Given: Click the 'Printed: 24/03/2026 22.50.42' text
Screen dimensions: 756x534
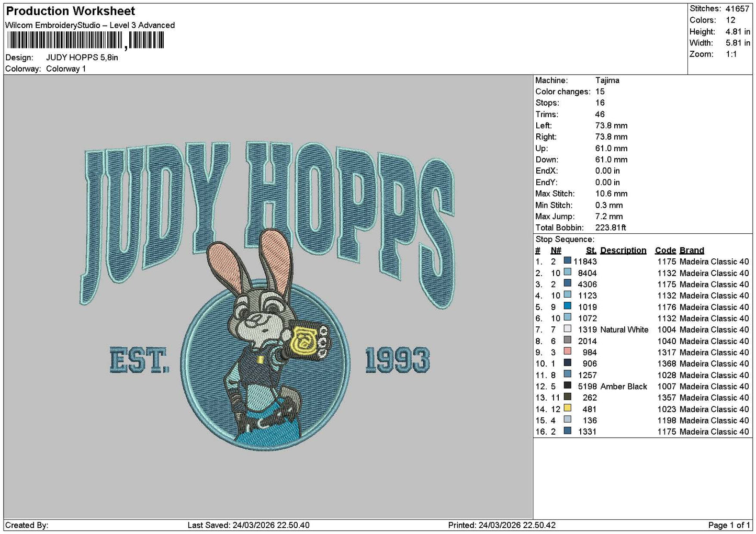Looking at the screenshot, I should tap(502, 525).
